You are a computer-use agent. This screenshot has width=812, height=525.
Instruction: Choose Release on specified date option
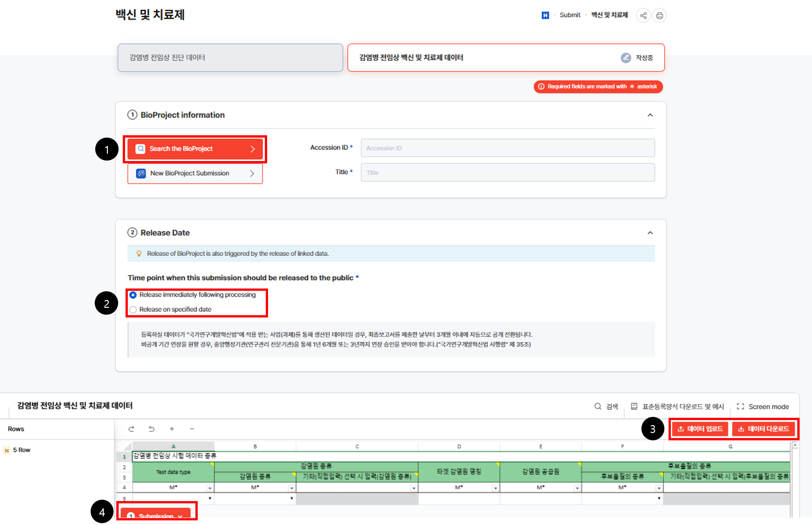pos(133,309)
